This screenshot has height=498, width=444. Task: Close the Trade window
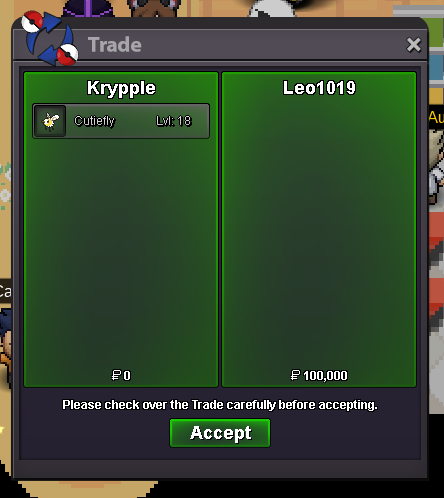coord(413,45)
